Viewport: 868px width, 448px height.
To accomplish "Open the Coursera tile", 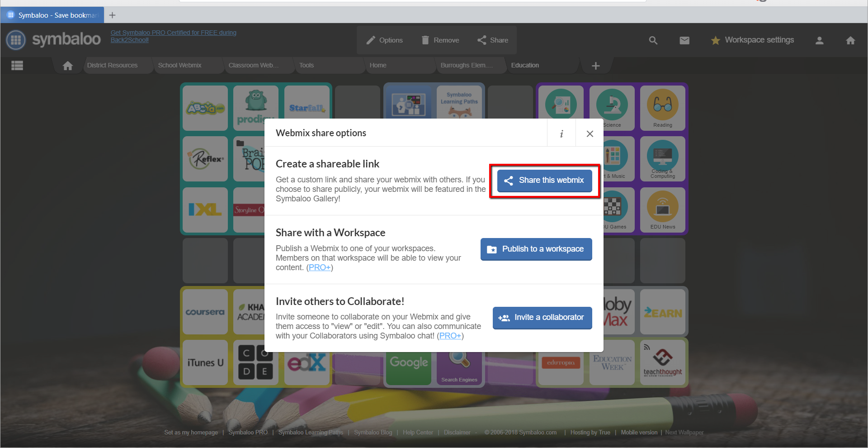I will (x=205, y=312).
